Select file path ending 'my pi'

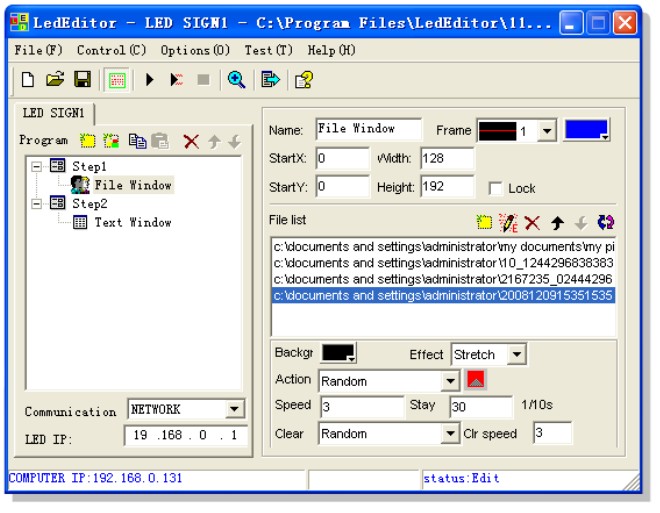click(444, 247)
